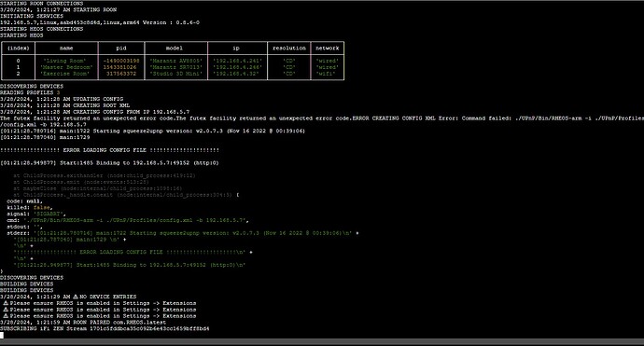Viewport: 644px width, 346px height.
Task: Click the 'pid' column header
Action: (x=121, y=48)
